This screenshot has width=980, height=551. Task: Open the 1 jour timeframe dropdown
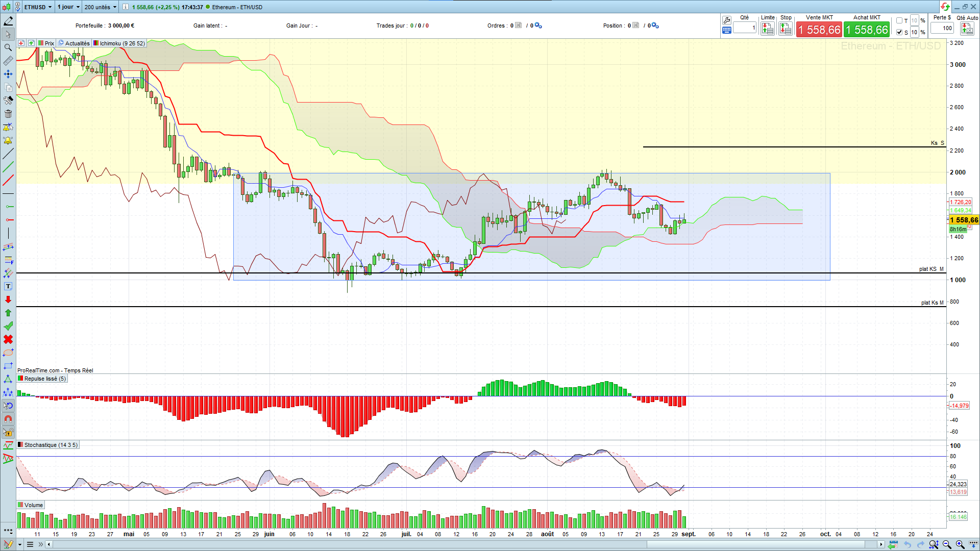tap(68, 7)
